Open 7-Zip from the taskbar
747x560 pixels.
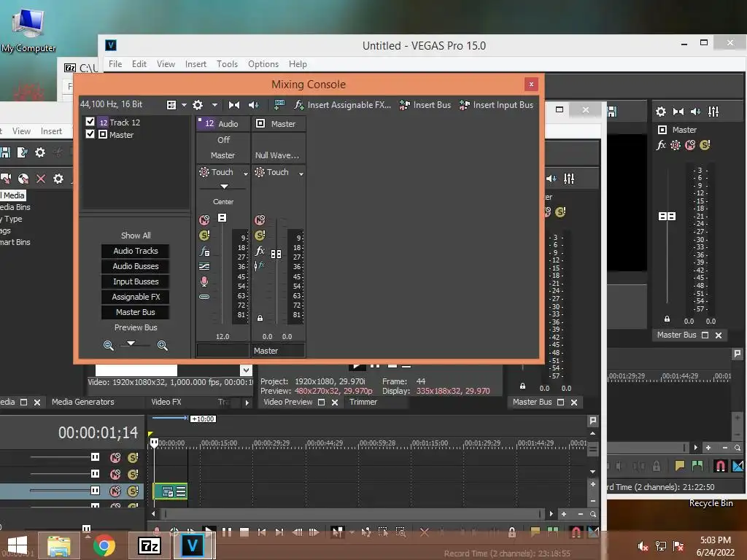pos(149,545)
